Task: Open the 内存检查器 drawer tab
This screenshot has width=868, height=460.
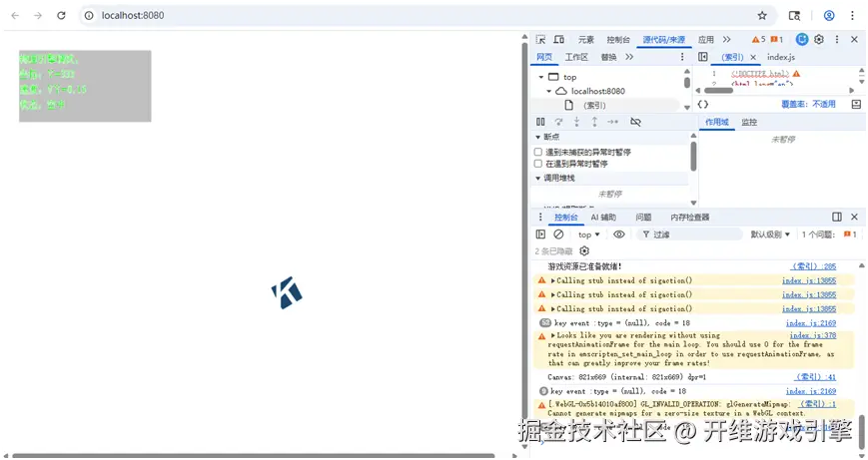Action: point(690,218)
